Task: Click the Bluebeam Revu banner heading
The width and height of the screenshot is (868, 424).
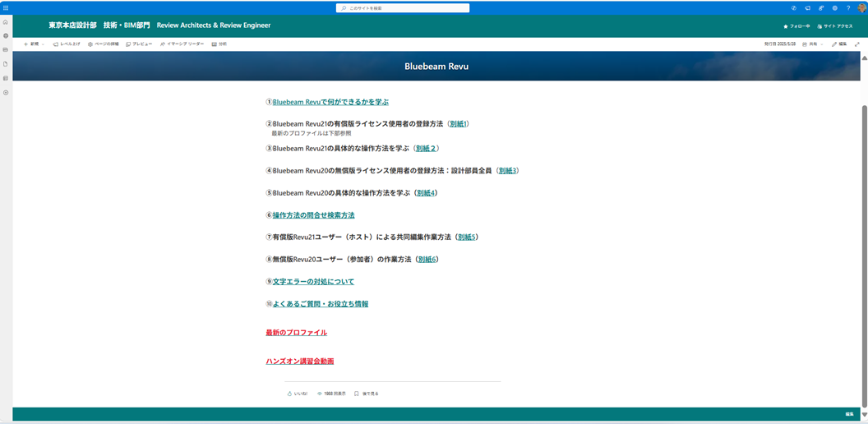Action: click(x=436, y=67)
